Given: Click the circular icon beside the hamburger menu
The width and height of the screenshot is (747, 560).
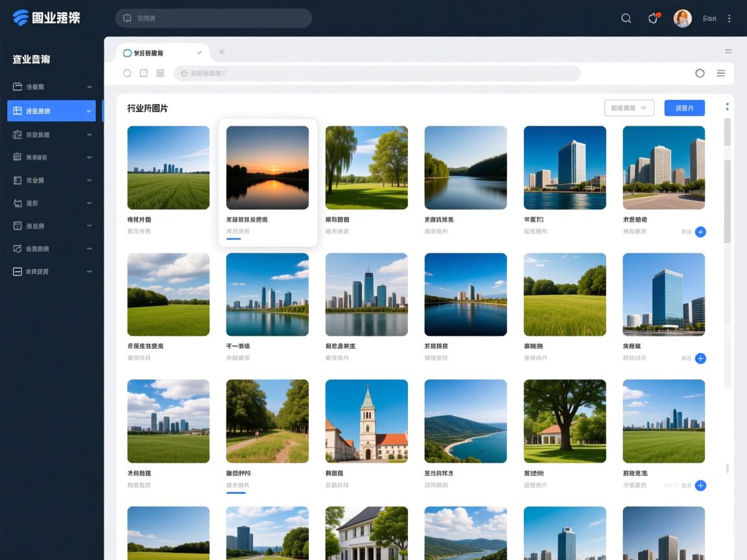Looking at the screenshot, I should click(x=700, y=73).
